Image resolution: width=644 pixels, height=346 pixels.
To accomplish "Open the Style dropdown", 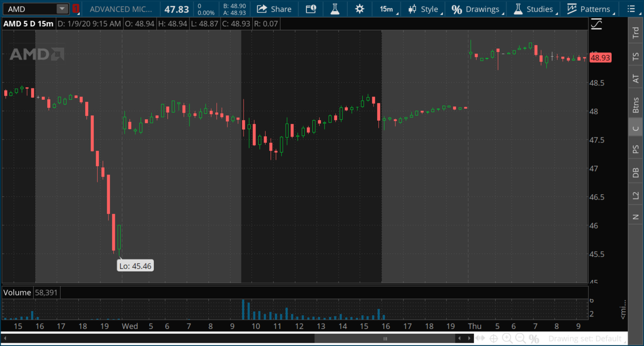I will click(x=425, y=9).
